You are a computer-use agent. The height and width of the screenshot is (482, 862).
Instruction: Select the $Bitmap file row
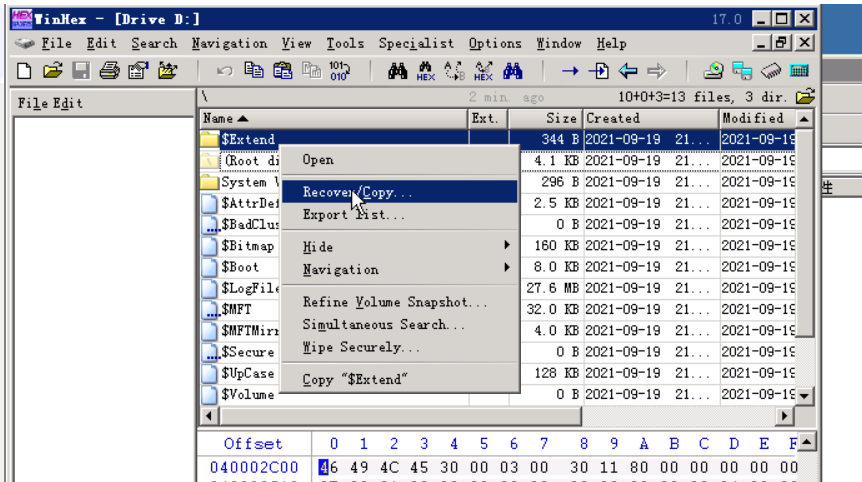click(x=498, y=246)
